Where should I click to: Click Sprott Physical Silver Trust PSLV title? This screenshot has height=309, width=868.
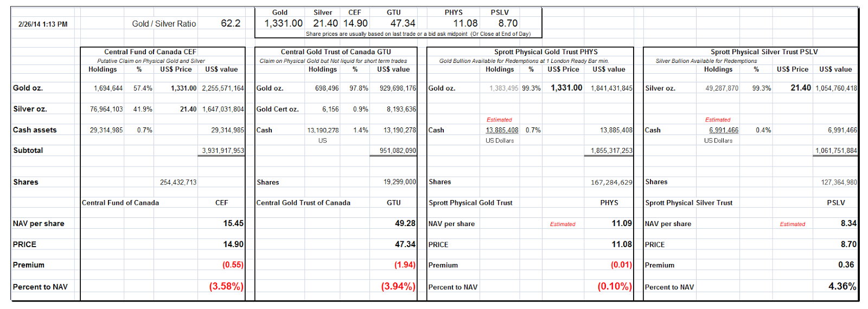764,52
